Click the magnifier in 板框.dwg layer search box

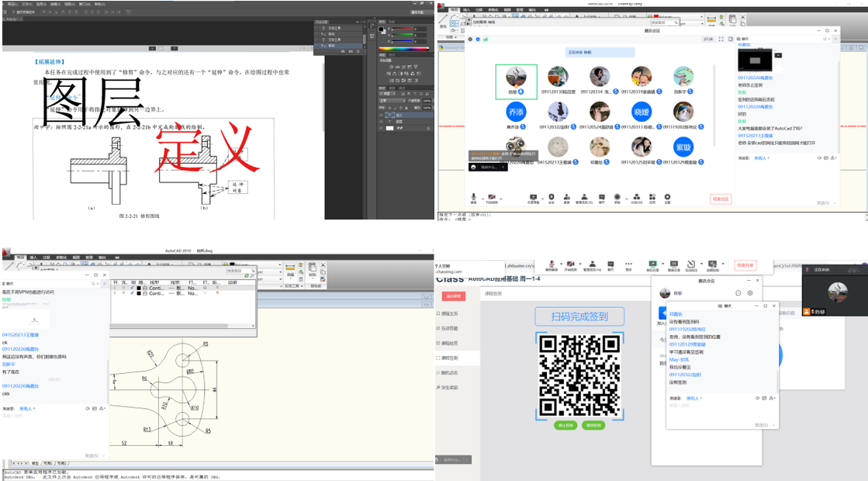tap(252, 271)
